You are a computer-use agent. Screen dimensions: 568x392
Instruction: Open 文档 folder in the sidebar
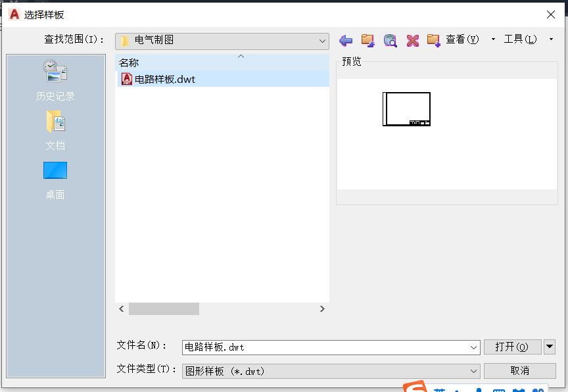coord(55,130)
